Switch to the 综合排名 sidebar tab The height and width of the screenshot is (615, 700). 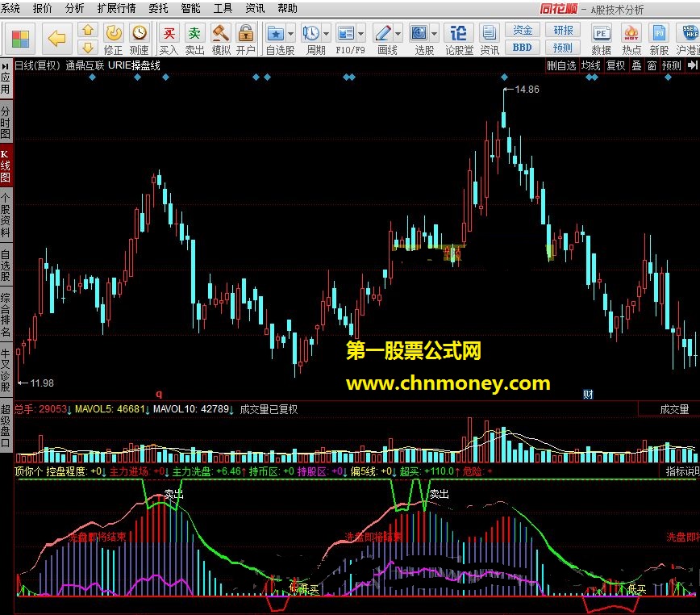click(6, 315)
